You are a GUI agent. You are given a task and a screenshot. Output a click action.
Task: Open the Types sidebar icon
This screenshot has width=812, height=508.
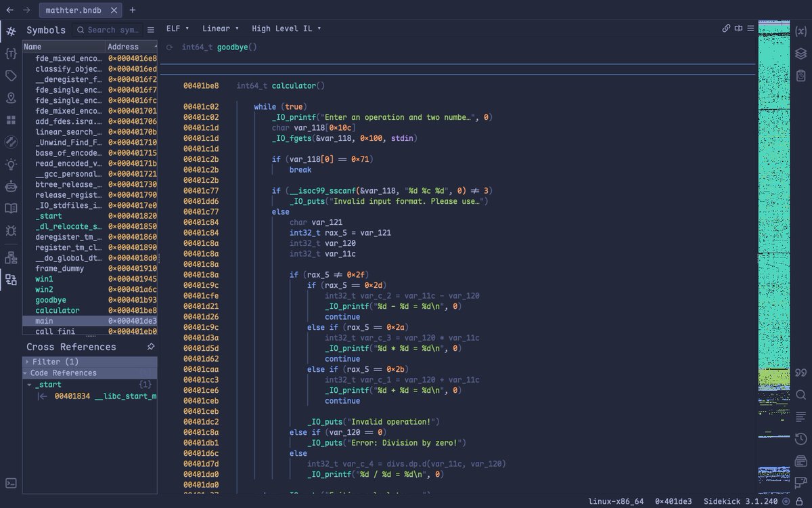click(x=11, y=53)
